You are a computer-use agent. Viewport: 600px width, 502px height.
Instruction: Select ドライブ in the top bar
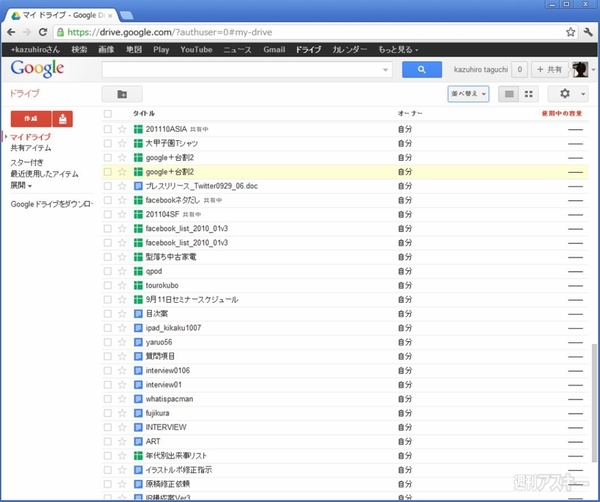pyautogui.click(x=308, y=50)
